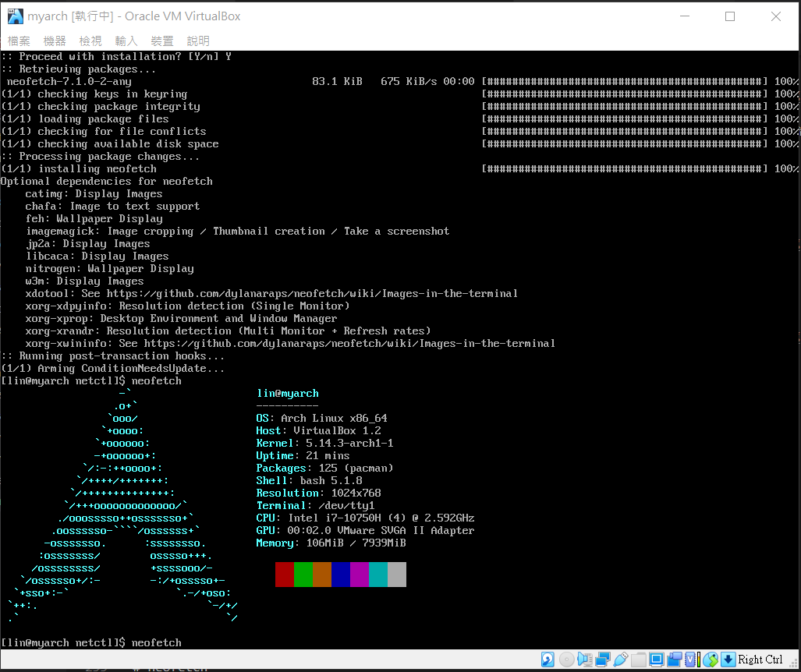Click the 'Resolution: 1024x768' line
This screenshot has height=672, width=801.
318,493
